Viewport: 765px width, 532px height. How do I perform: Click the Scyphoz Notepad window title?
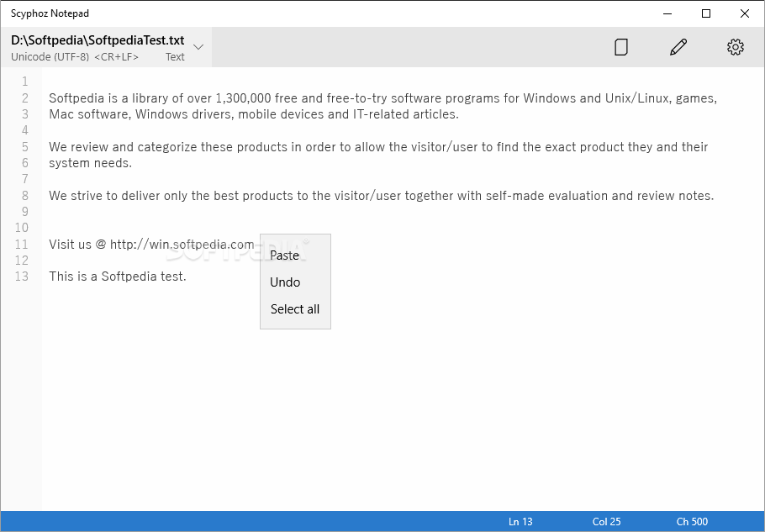click(x=50, y=13)
